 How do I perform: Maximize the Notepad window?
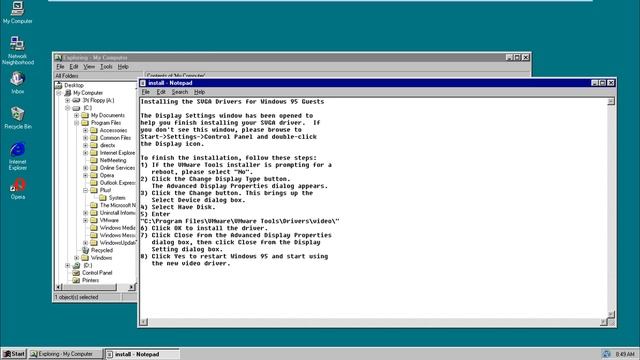point(602,83)
